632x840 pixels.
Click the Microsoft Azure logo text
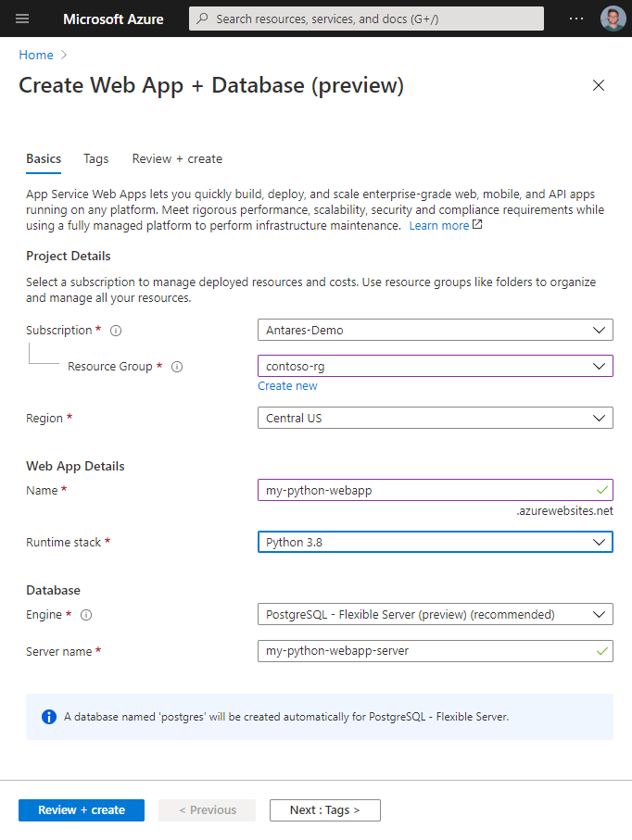pyautogui.click(x=113, y=19)
